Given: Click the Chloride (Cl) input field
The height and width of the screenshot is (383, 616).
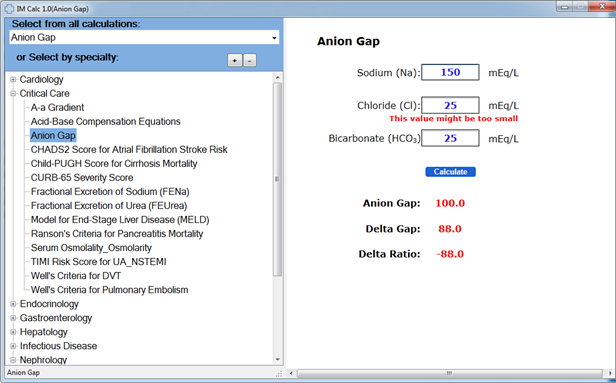Looking at the screenshot, I should [x=450, y=105].
